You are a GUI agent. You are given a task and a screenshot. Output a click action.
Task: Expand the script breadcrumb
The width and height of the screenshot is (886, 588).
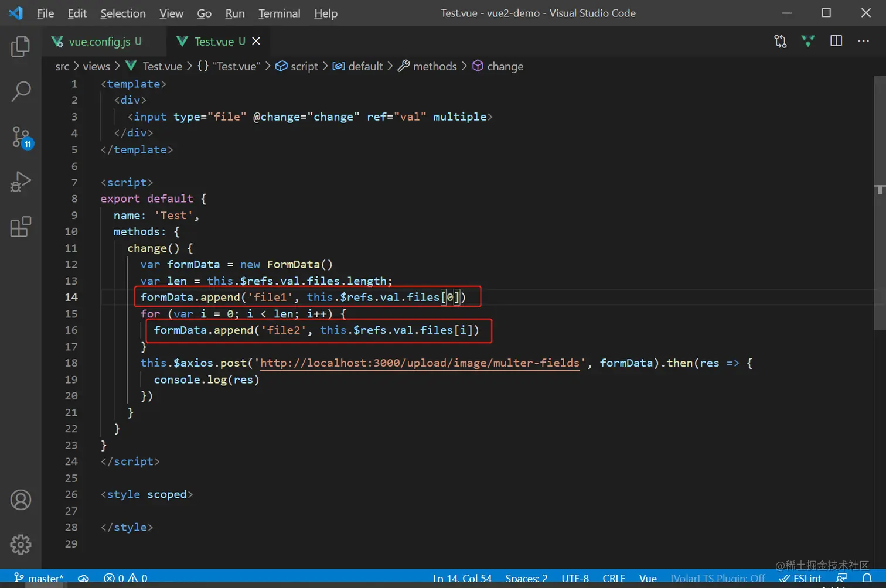(297, 66)
